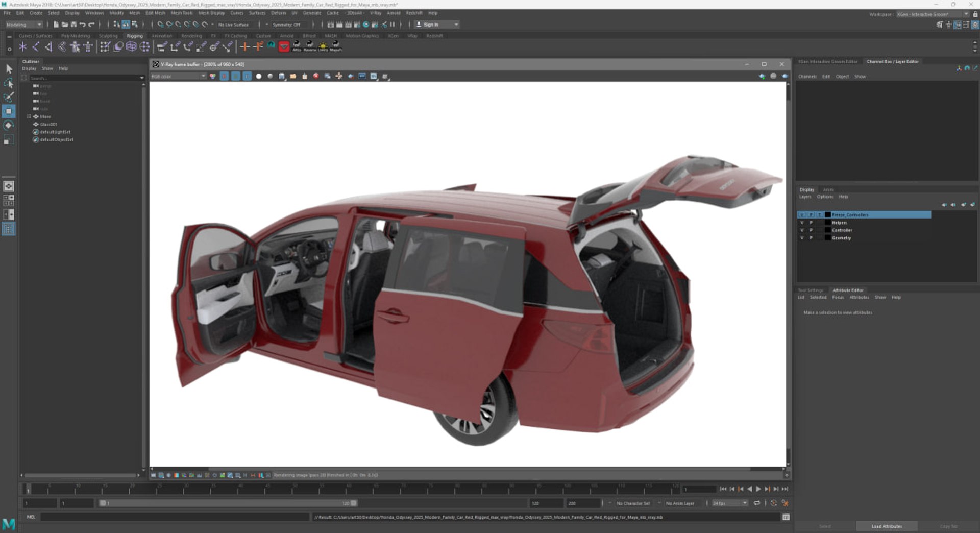Open the No Character Set dropdown
Viewport: 980px width, 533px height.
tap(633, 503)
